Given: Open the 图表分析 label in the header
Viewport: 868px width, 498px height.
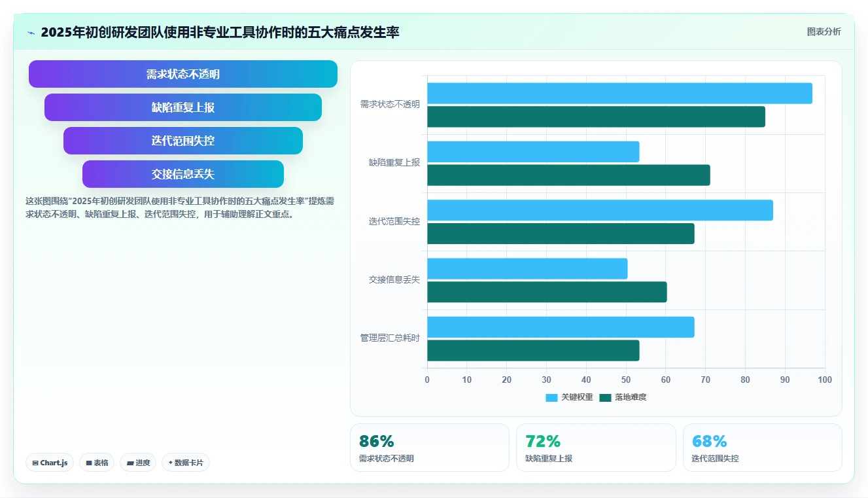Looking at the screenshot, I should click(x=824, y=31).
